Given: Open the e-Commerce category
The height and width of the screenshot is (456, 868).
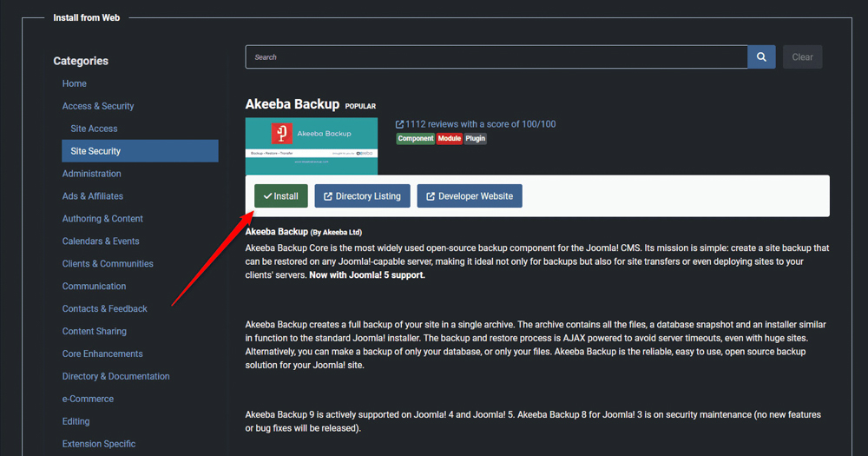Looking at the screenshot, I should [88, 399].
